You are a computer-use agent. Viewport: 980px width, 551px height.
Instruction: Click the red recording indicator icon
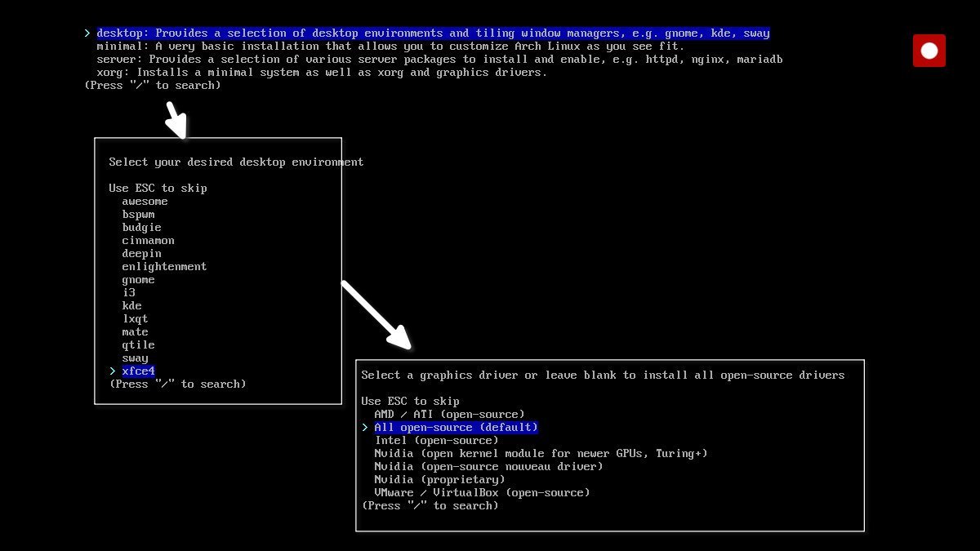tap(929, 50)
